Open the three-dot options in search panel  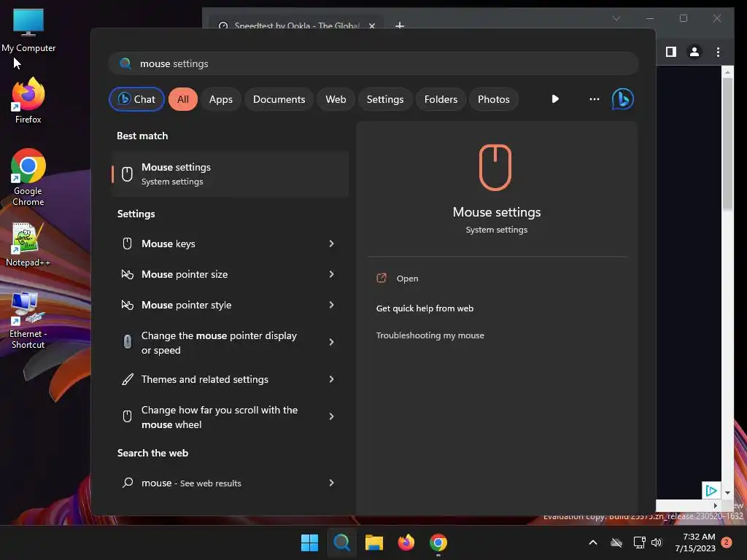pyautogui.click(x=594, y=99)
